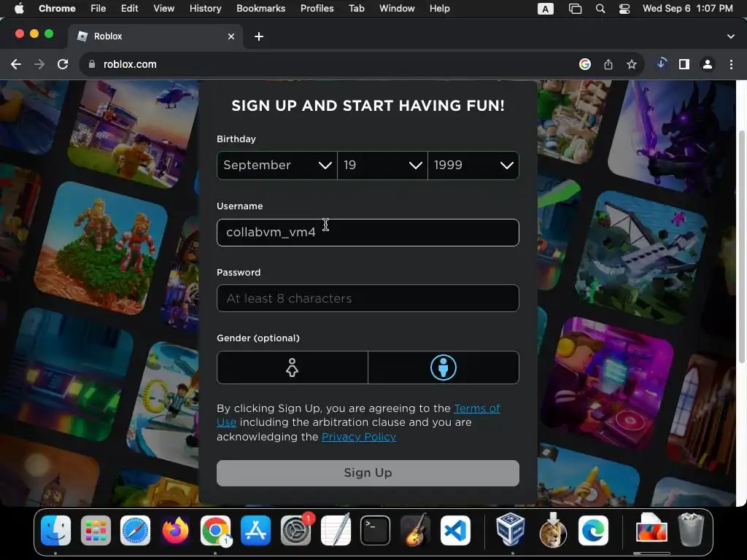Open the Tab menu
The width and height of the screenshot is (747, 560).
[356, 9]
